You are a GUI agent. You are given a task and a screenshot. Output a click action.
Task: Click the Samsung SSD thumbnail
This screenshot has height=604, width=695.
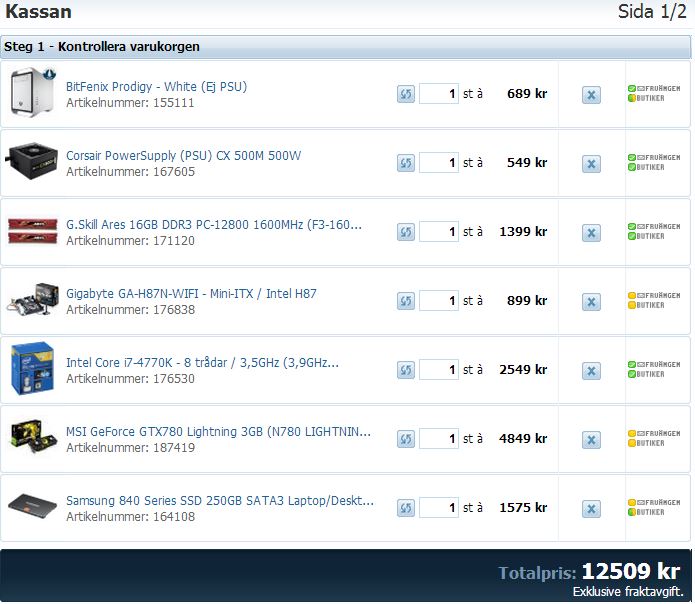[x=33, y=507]
